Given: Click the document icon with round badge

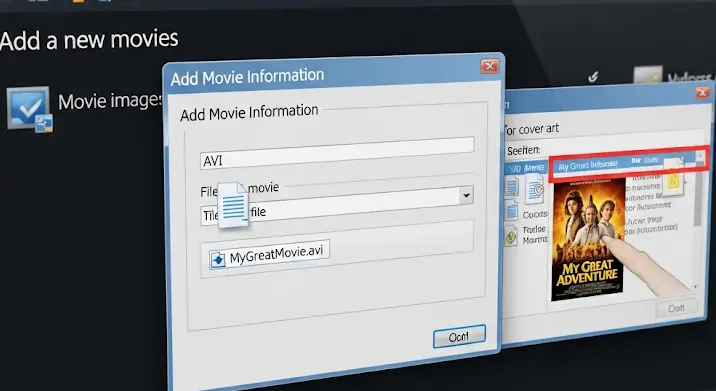Looking at the screenshot, I should click(534, 189).
